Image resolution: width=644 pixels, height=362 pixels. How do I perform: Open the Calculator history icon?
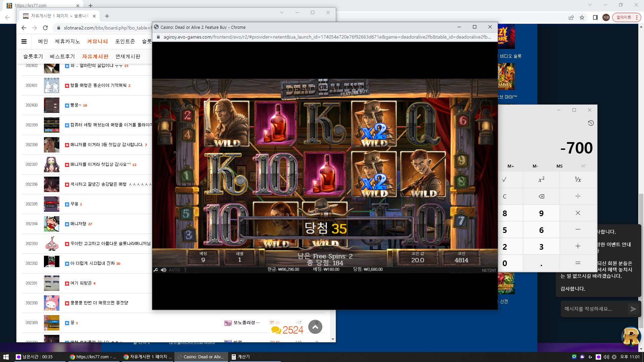point(591,123)
